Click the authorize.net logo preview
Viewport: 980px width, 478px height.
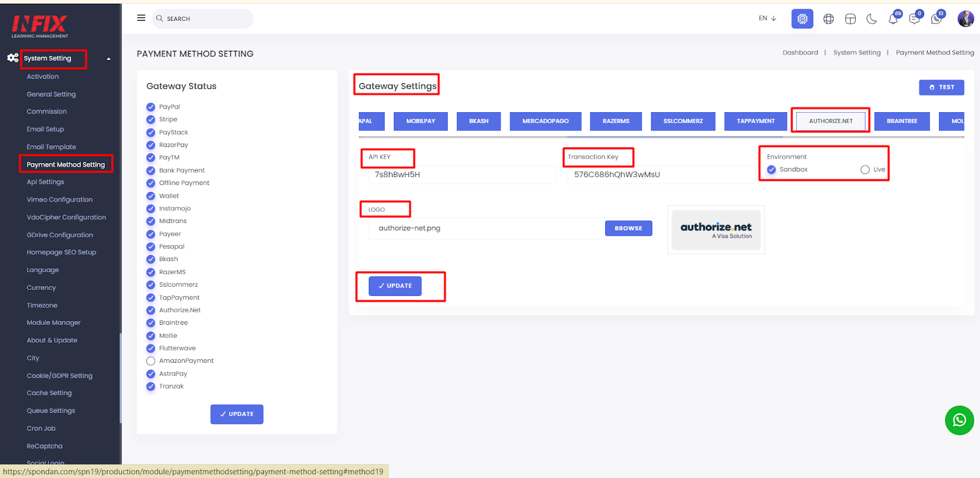tap(716, 230)
